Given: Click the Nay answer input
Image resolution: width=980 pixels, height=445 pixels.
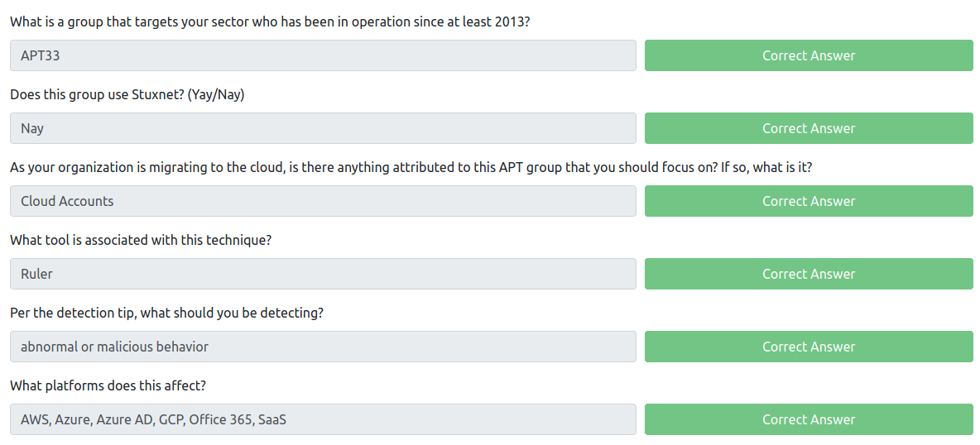Looking at the screenshot, I should (x=323, y=128).
